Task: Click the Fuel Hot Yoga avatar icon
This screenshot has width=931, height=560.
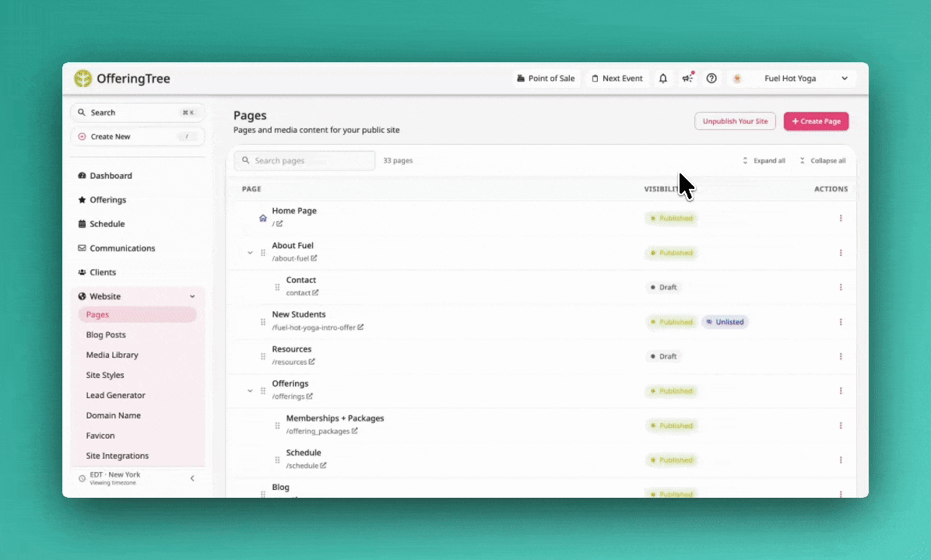Action: point(737,79)
